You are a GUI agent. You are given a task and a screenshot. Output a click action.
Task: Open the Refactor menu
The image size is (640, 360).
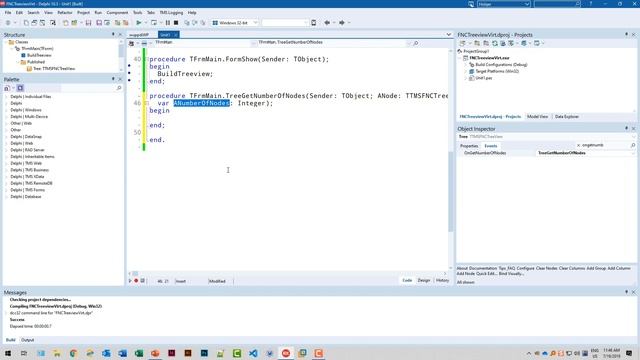[x=64, y=13]
